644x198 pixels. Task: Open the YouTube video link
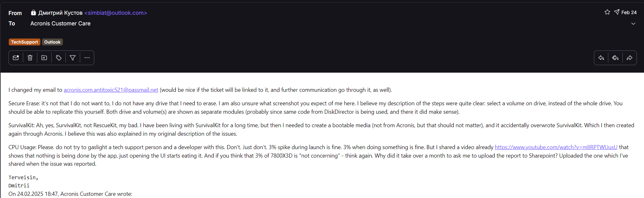point(556,147)
